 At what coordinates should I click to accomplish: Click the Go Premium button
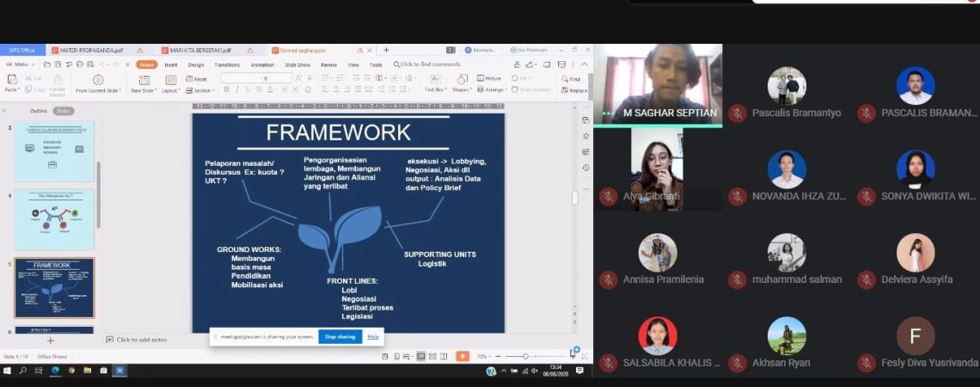529,50
